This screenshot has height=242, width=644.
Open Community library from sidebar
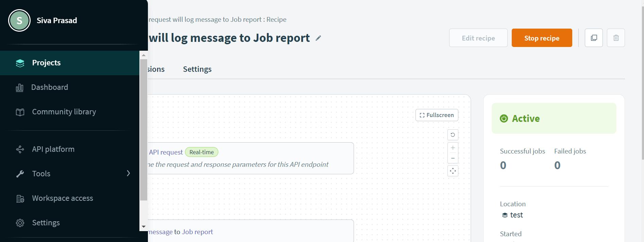[x=64, y=112]
